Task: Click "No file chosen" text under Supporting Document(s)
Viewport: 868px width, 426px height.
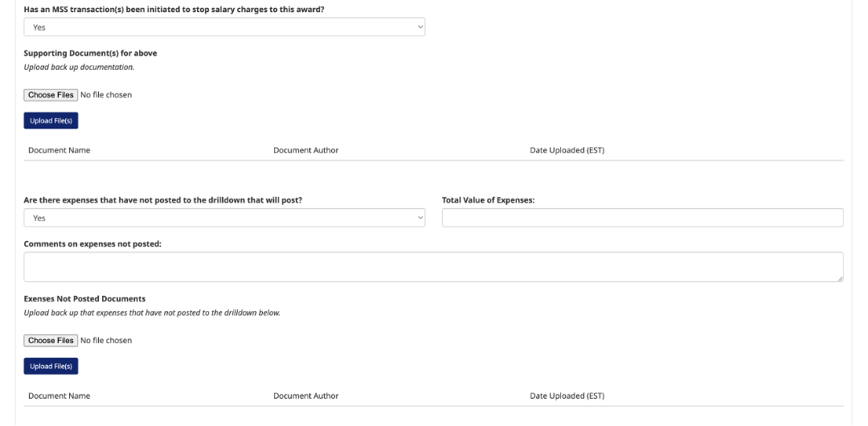Action: point(106,95)
